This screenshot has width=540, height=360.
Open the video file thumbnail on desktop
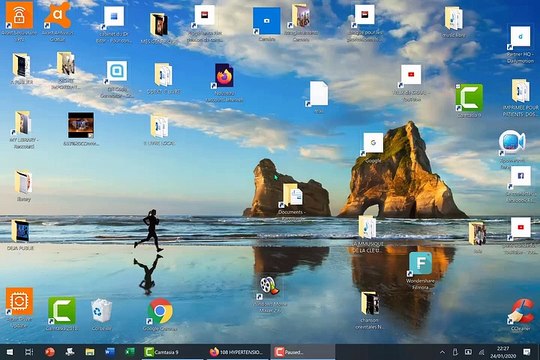81,125
